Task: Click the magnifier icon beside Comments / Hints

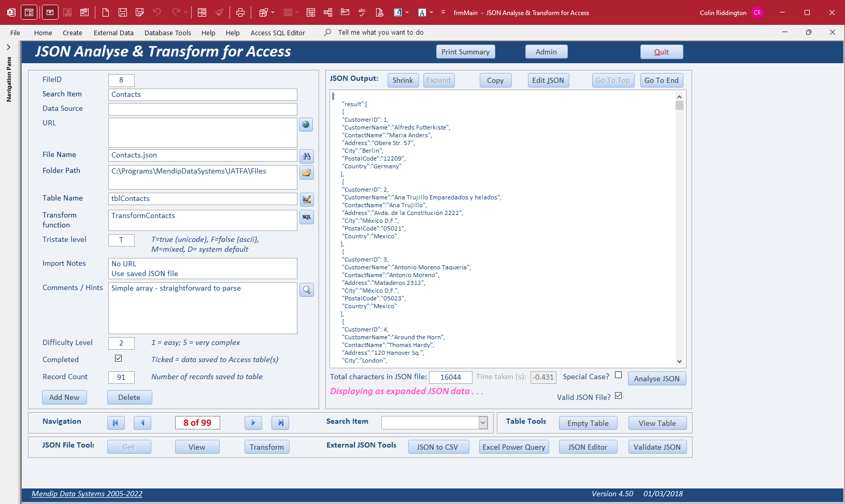Action: pos(307,290)
